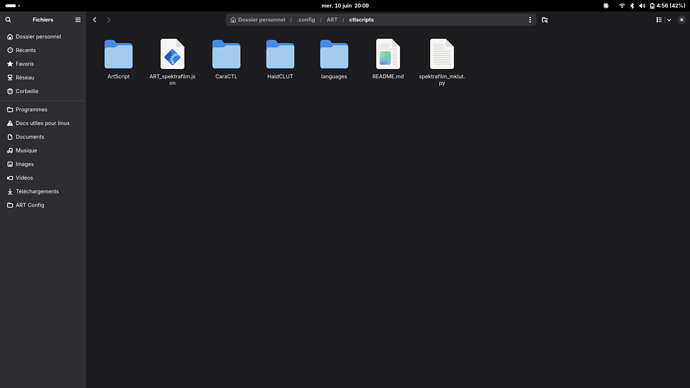The image size is (690, 388).
Task: Select the README.md file
Action: tap(388, 59)
